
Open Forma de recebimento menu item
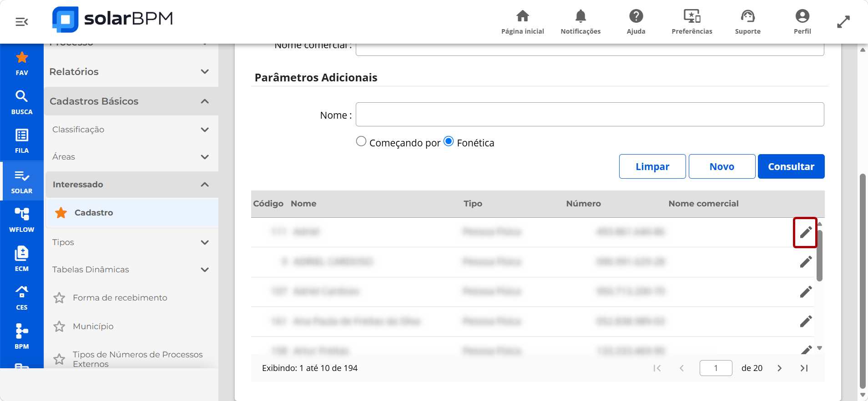(x=120, y=298)
